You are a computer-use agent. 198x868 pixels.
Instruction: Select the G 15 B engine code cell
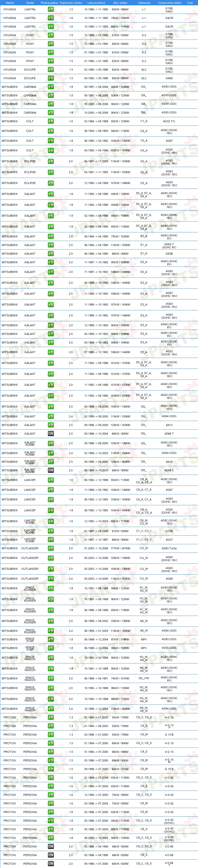pos(169,769)
